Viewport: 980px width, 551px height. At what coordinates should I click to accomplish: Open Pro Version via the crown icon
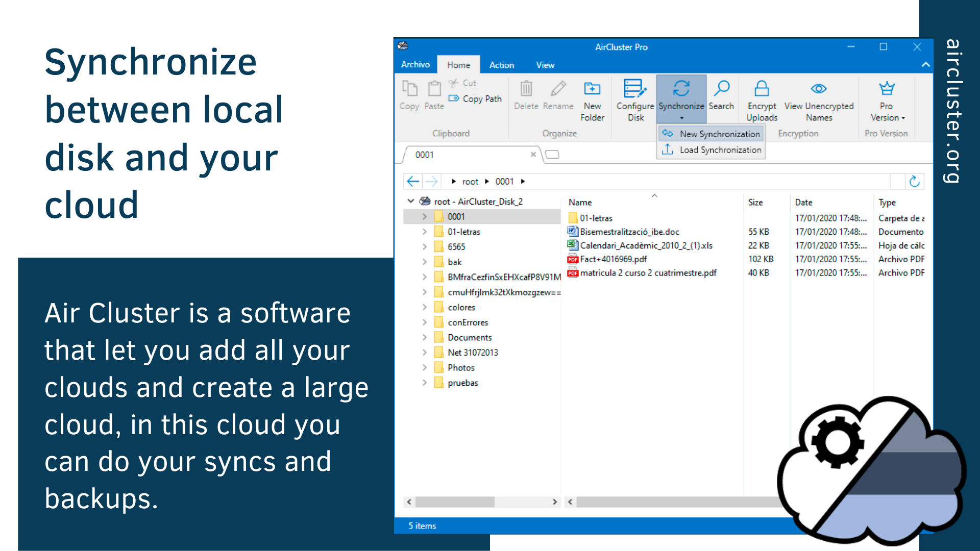[x=886, y=88]
